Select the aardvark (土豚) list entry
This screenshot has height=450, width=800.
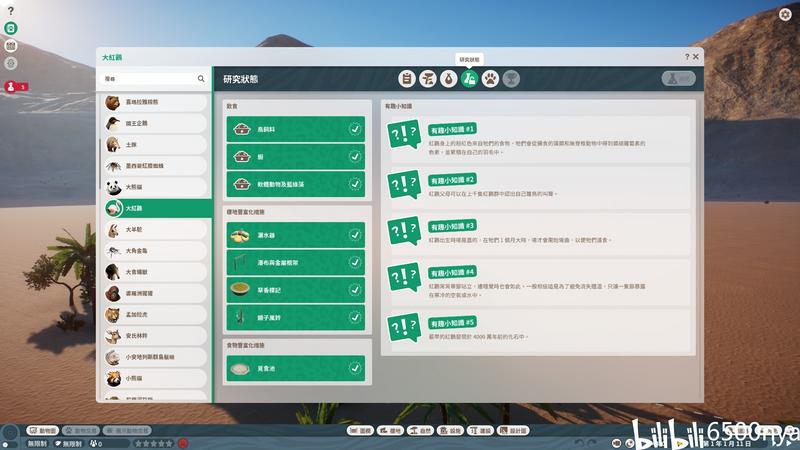tap(156, 145)
